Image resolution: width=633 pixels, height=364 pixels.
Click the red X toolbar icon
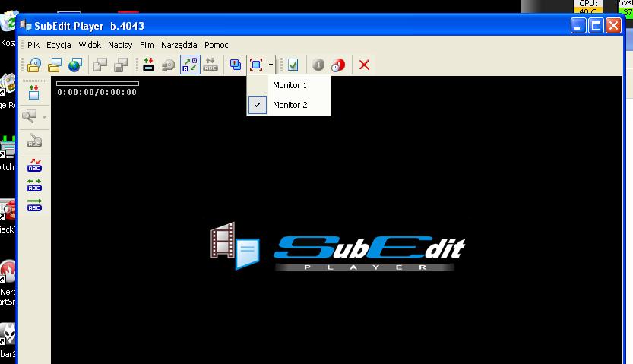coord(364,65)
